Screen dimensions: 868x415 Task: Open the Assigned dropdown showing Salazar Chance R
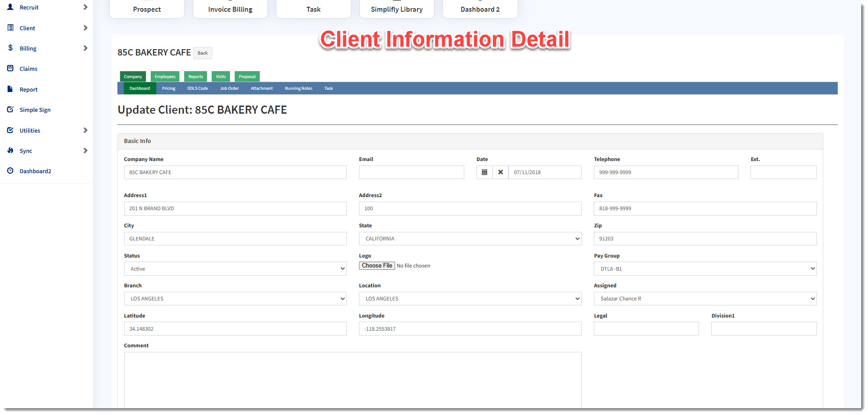coord(705,299)
